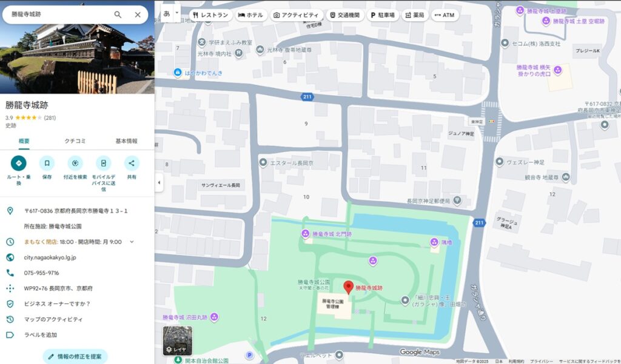Switch to the クチコミ tab
The image size is (621, 364).
tap(75, 141)
